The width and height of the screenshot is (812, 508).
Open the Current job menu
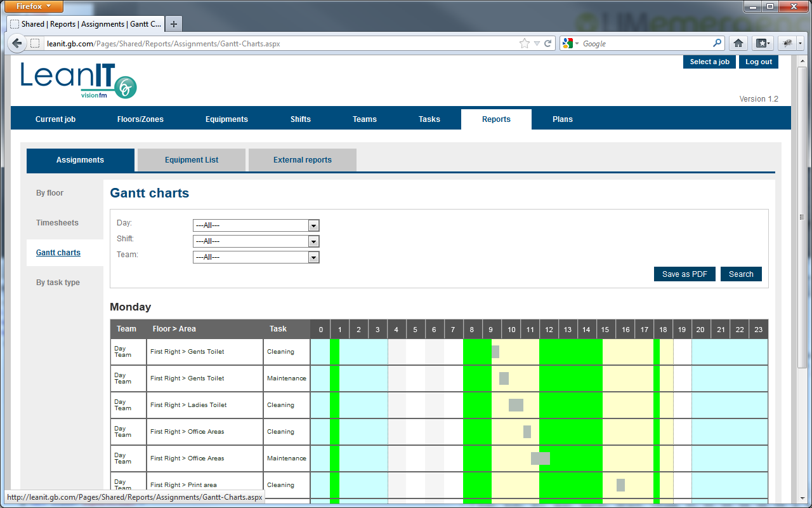click(x=55, y=119)
